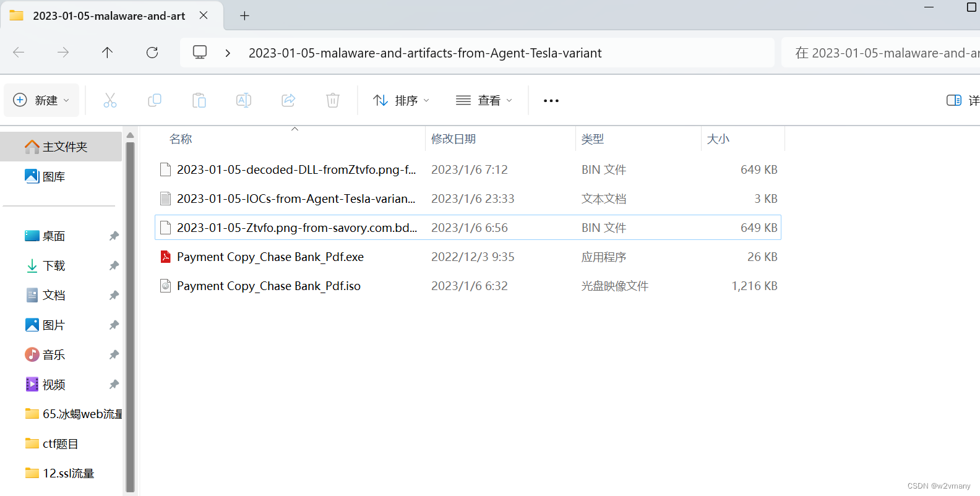This screenshot has height=496, width=980.
Task: Click the 应用程序 type cell
Action: pos(604,257)
